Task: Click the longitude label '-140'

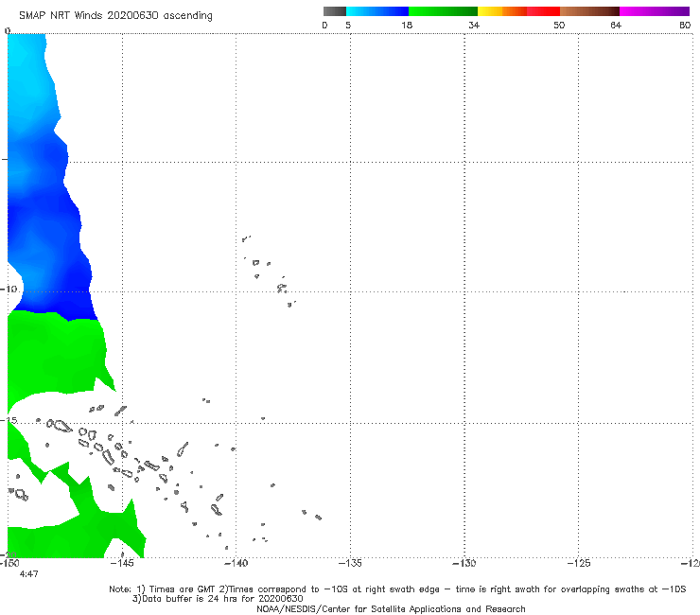Action: [236, 563]
